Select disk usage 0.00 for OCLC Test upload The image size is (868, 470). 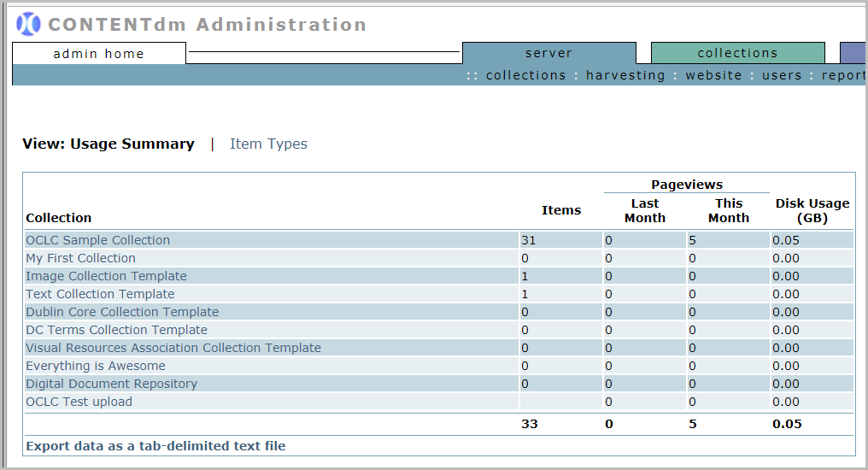(786, 402)
